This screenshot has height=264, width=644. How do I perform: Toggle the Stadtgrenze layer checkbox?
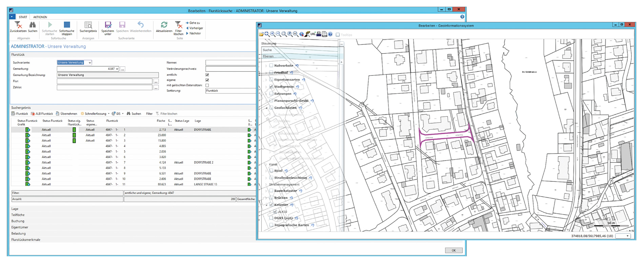click(271, 87)
